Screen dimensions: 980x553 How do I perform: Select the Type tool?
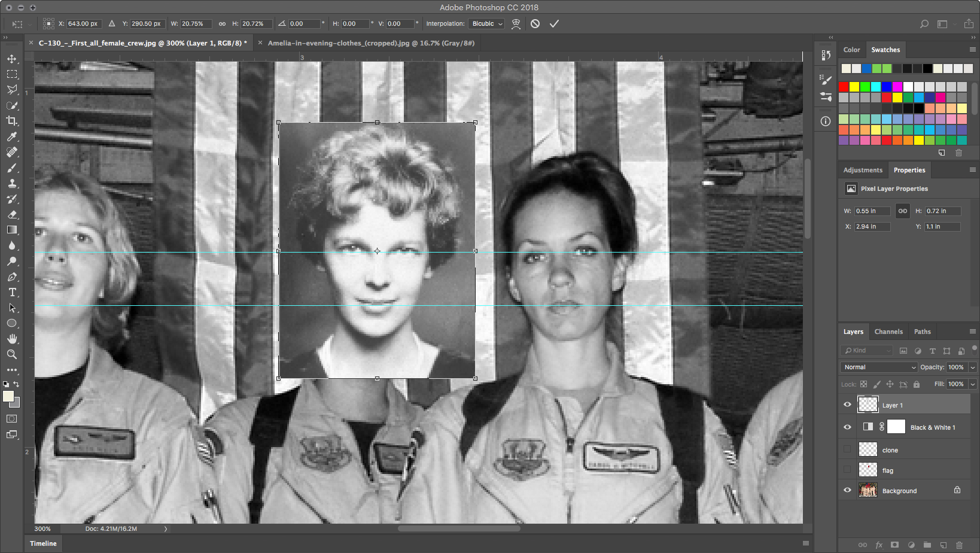(x=12, y=293)
